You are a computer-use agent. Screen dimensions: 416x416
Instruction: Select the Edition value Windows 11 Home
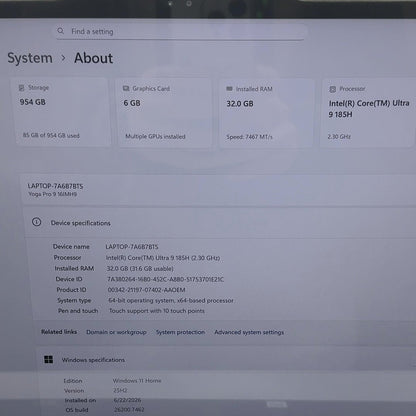(x=137, y=380)
